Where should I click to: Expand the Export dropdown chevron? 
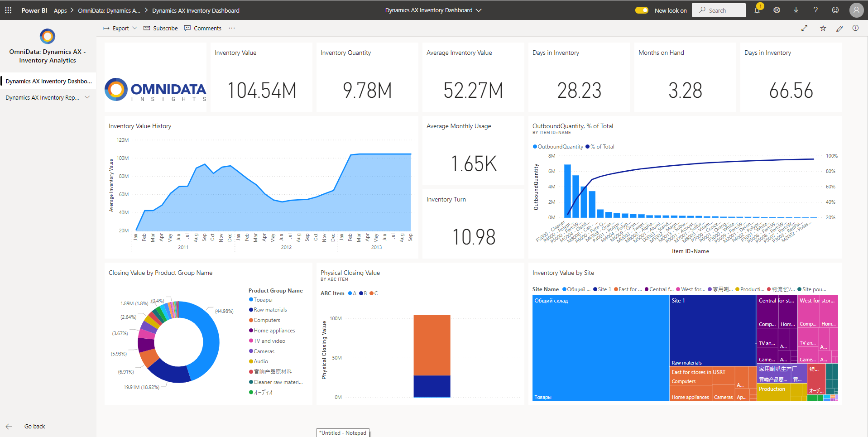pos(134,28)
